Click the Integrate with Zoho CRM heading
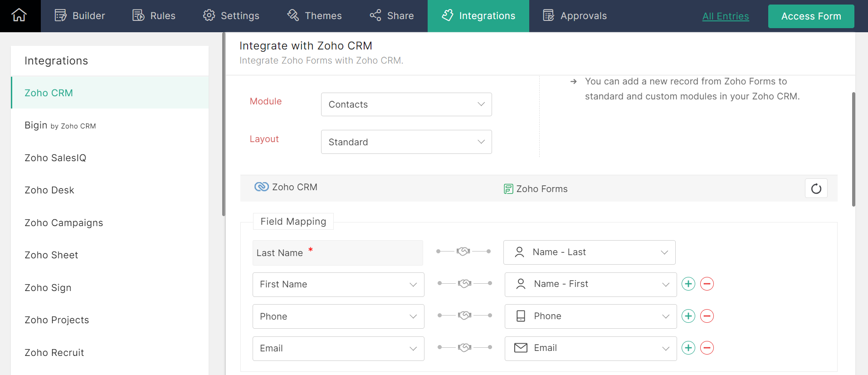The height and width of the screenshot is (375, 868). coord(306,46)
